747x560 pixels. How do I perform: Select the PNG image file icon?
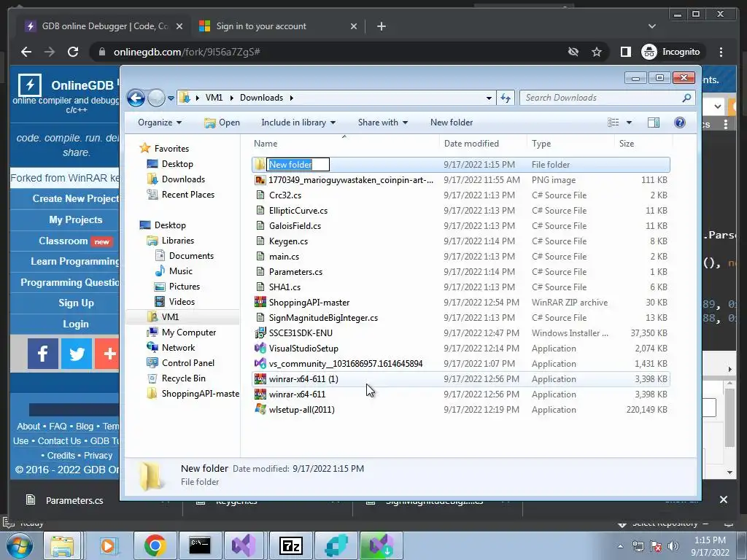pyautogui.click(x=260, y=180)
